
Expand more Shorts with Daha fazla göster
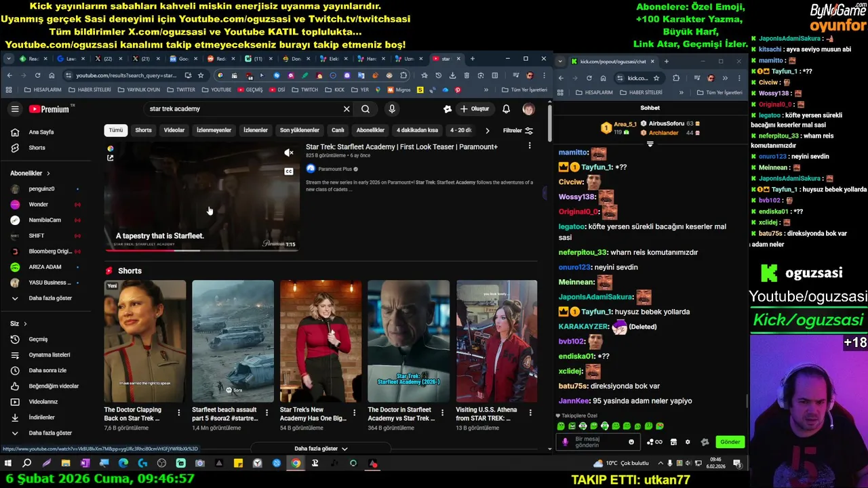[321, 449]
